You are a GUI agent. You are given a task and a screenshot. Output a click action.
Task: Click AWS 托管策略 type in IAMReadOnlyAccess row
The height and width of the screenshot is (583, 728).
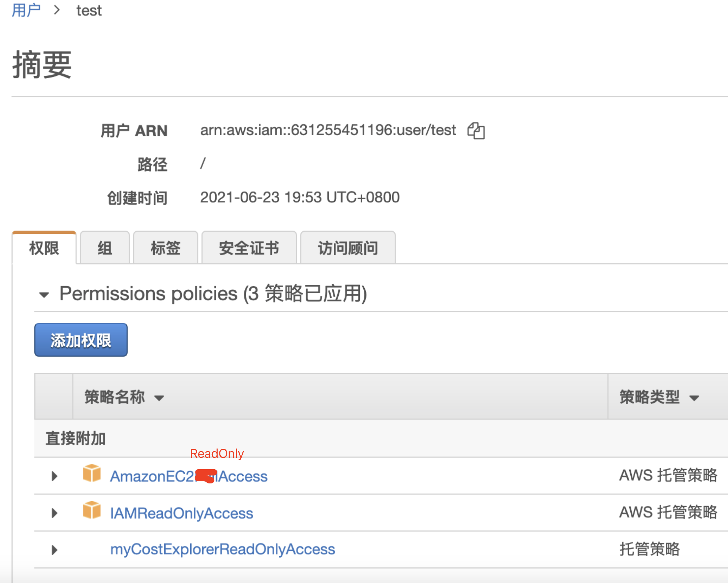tap(668, 512)
